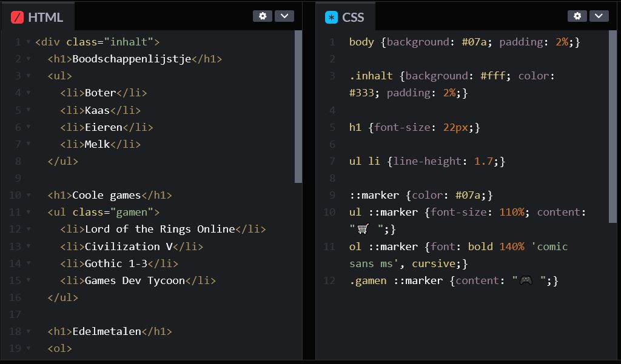Click the shopping cart emoji in CSS
Screen dimensions: 621x364
(363, 229)
